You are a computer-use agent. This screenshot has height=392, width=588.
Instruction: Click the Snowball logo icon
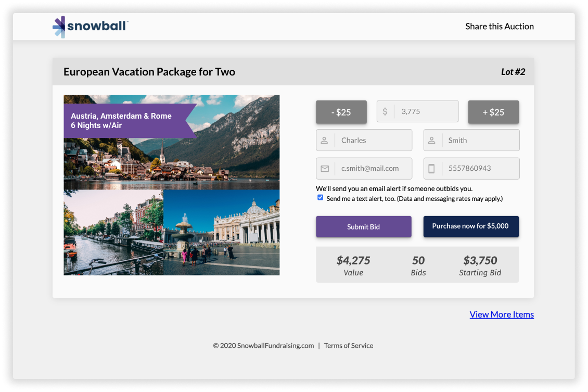coord(59,27)
